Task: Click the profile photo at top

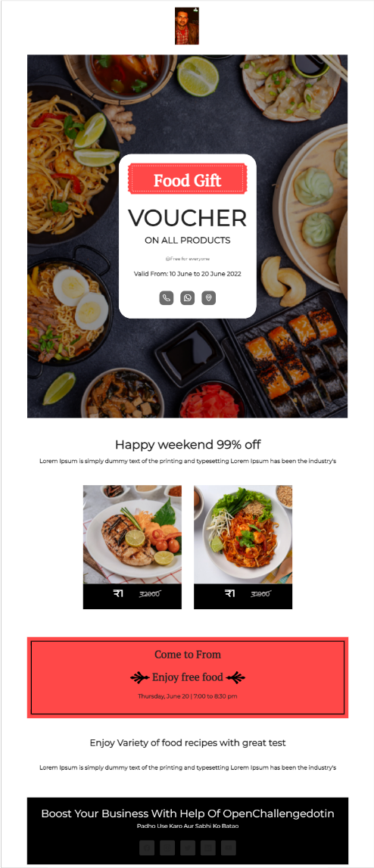Action: (187, 26)
